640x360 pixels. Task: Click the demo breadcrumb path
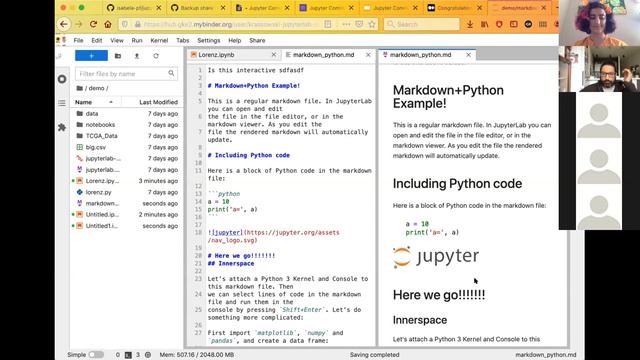click(97, 88)
